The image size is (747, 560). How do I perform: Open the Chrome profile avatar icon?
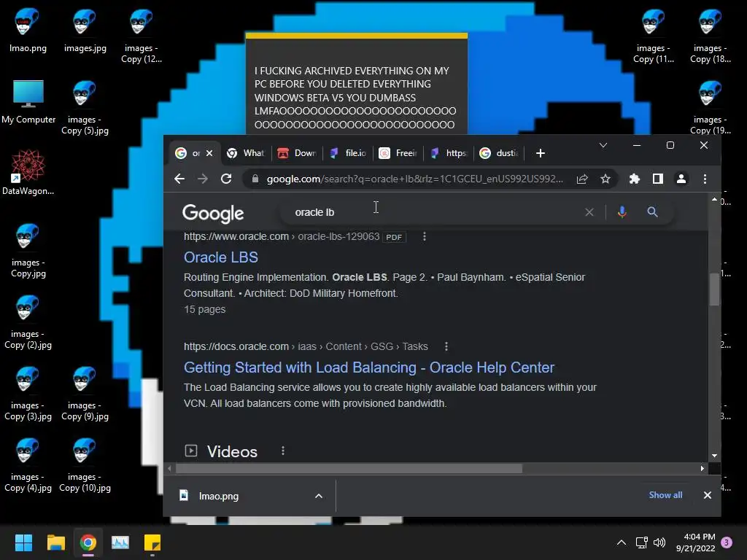point(681,179)
